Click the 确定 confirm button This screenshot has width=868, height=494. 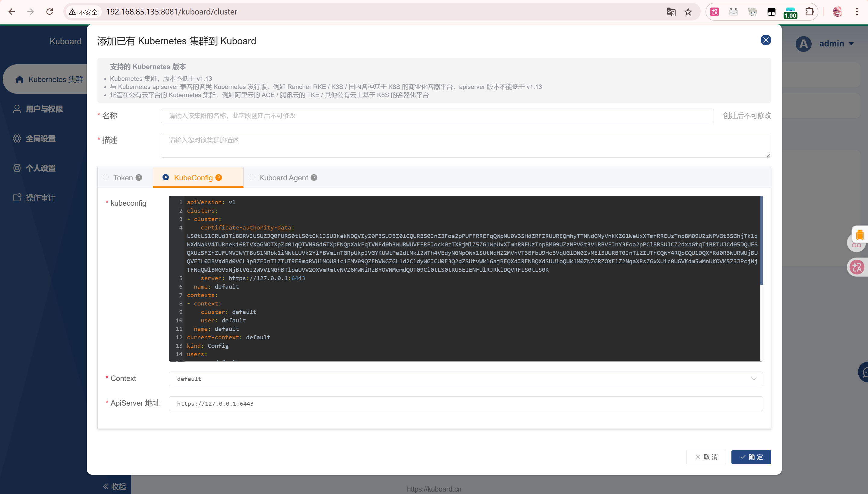pos(751,457)
